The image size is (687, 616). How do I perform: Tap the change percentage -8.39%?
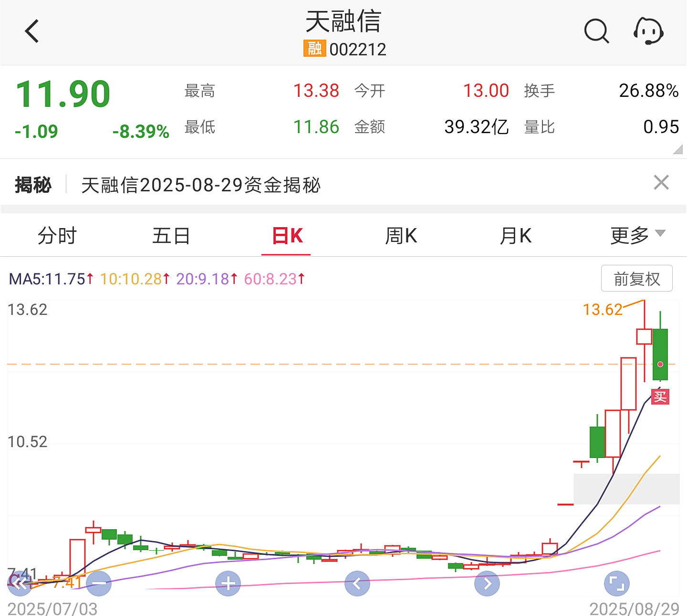pyautogui.click(x=141, y=132)
